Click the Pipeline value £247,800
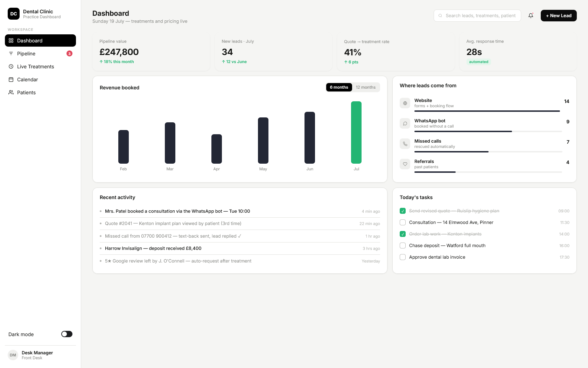The width and height of the screenshot is (588, 368). pos(119,52)
